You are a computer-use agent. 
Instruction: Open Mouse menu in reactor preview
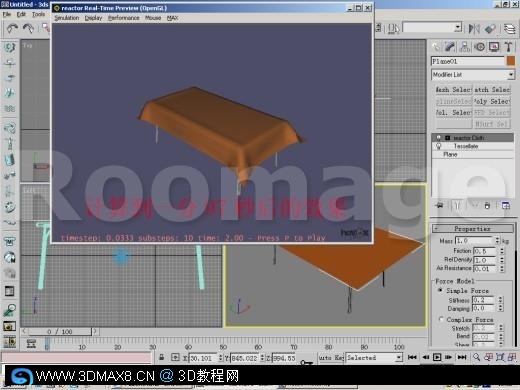coord(153,18)
